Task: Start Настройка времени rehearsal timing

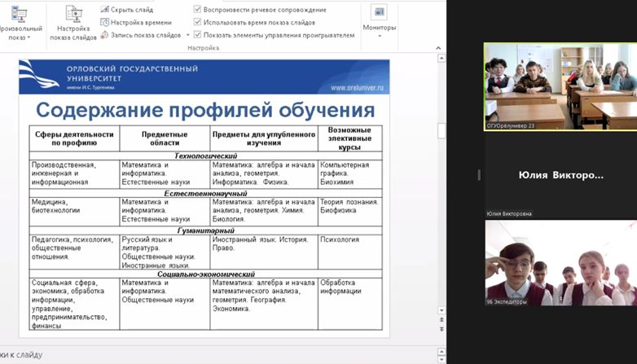Action: tap(106, 22)
